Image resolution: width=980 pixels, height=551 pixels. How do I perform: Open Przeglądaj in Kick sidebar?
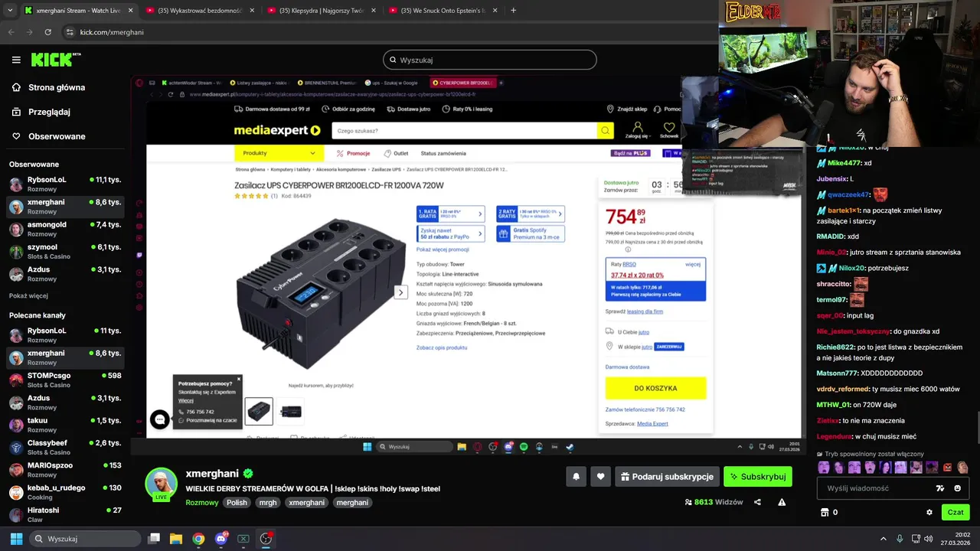tap(41, 112)
